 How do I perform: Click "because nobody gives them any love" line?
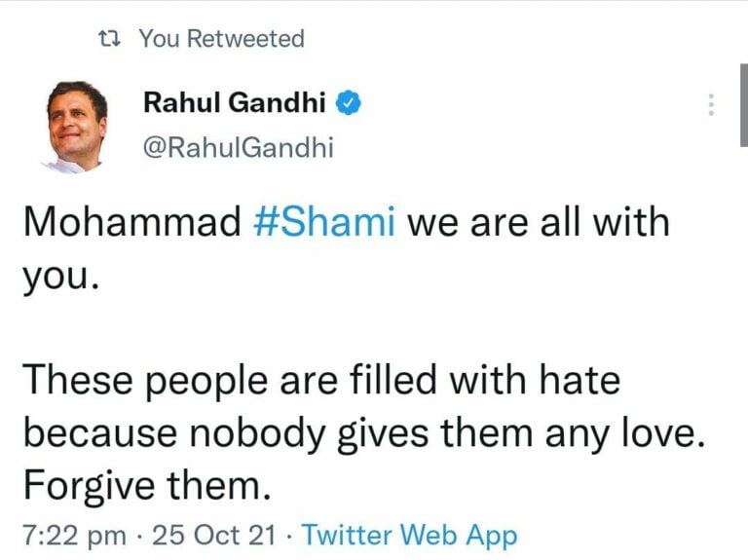pyautogui.click(x=361, y=429)
